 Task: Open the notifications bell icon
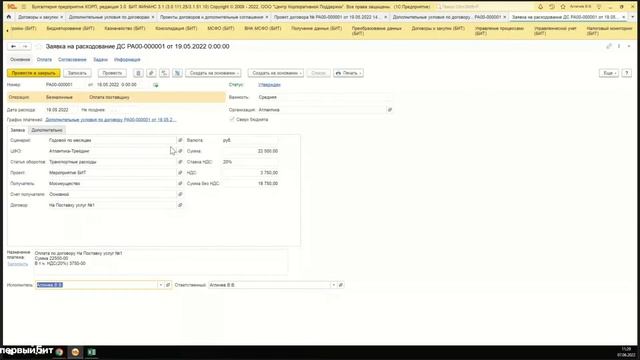tap(540, 7)
